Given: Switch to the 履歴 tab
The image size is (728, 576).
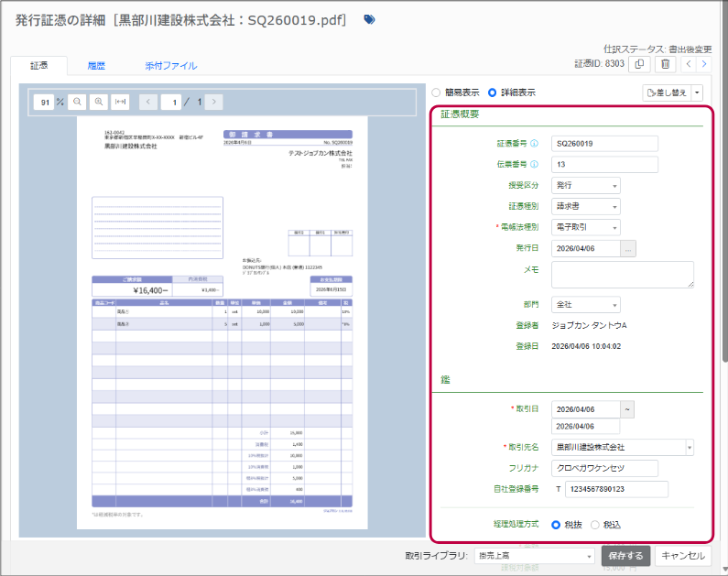Looking at the screenshot, I should coord(96,66).
